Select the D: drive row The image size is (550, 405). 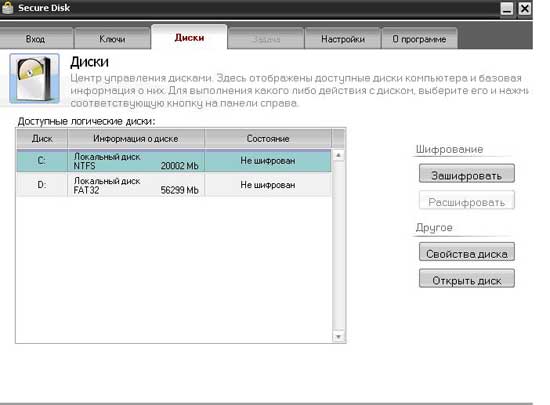[x=174, y=185]
